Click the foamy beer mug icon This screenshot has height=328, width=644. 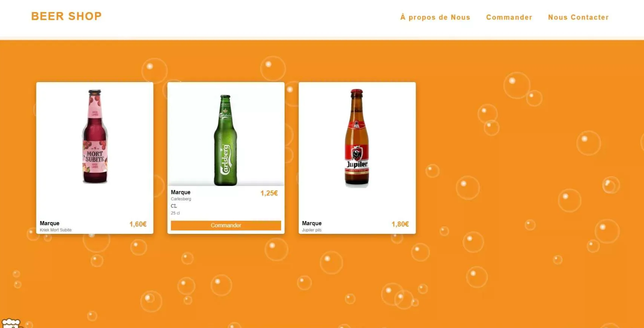pyautogui.click(x=11, y=323)
